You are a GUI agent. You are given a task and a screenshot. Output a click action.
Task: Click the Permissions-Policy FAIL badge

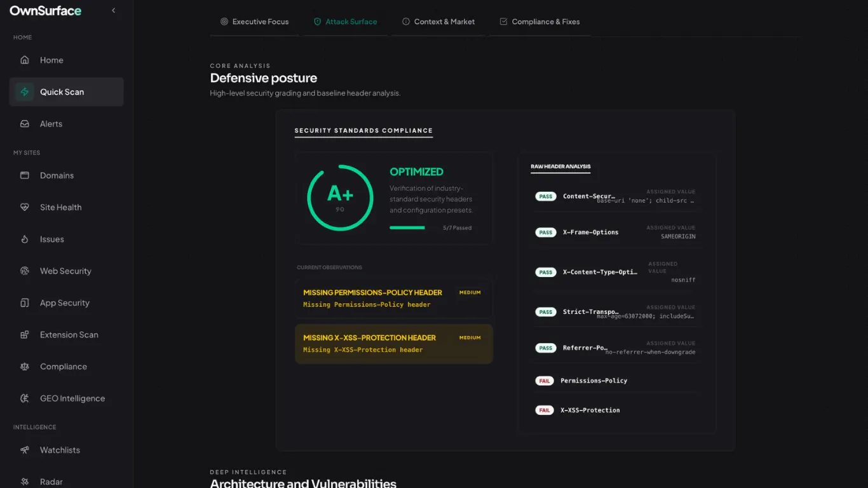(545, 381)
